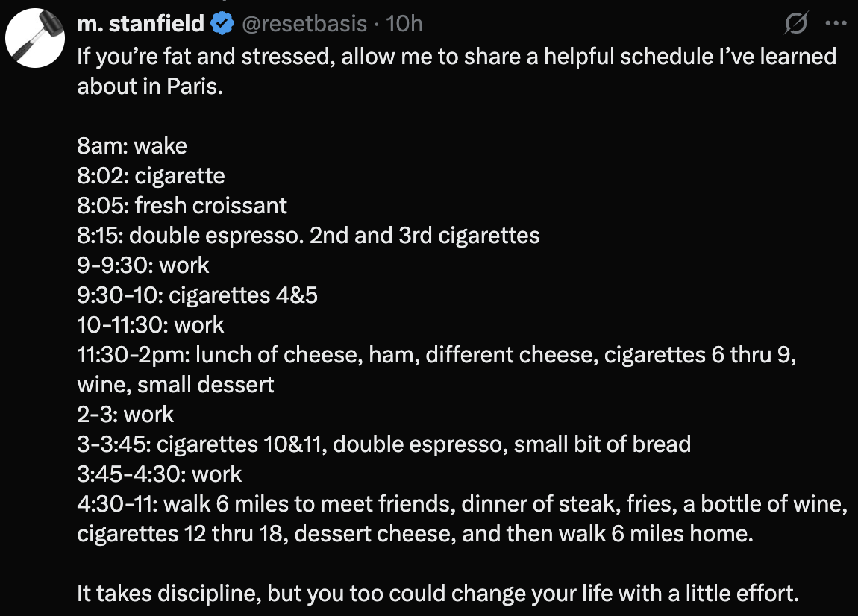Screen dimensions: 858x616
Task: Click the '3-3:45: cigarettes 10&11' line
Action: [x=383, y=444]
